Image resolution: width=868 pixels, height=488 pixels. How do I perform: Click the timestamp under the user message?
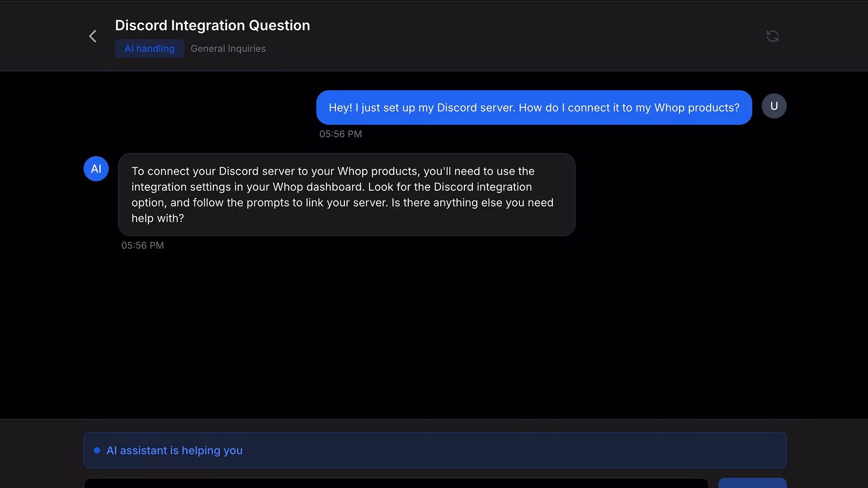tap(340, 134)
